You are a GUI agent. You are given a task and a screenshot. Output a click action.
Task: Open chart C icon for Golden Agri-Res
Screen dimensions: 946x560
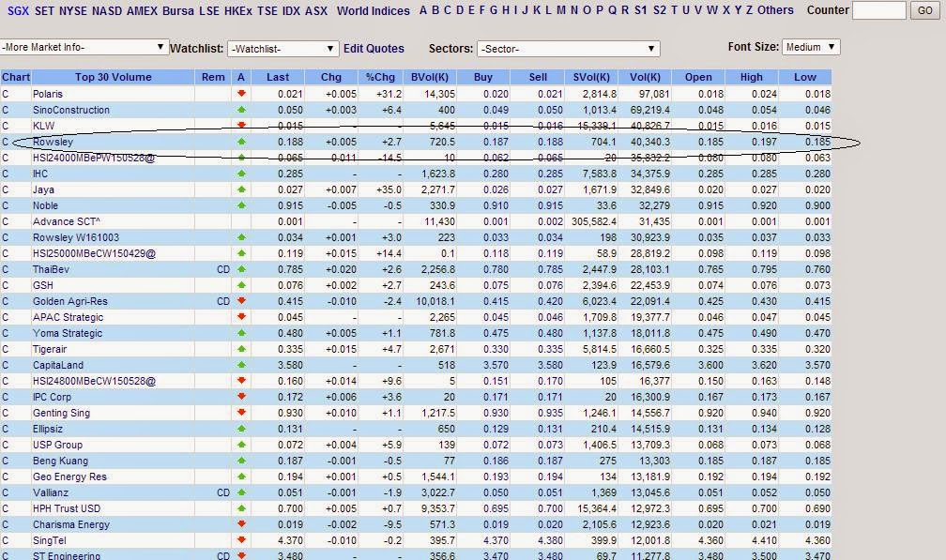tap(6, 301)
